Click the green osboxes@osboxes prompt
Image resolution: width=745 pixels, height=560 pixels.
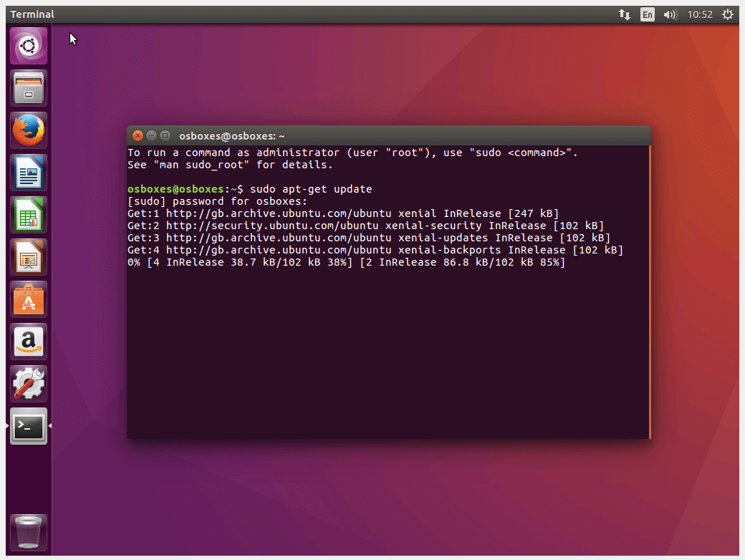click(x=176, y=189)
